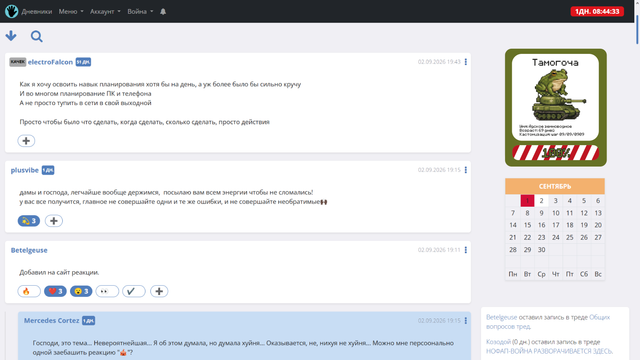Toggle the surprised face reaction with count 3
The height and width of the screenshot is (360, 640).
tap(81, 291)
